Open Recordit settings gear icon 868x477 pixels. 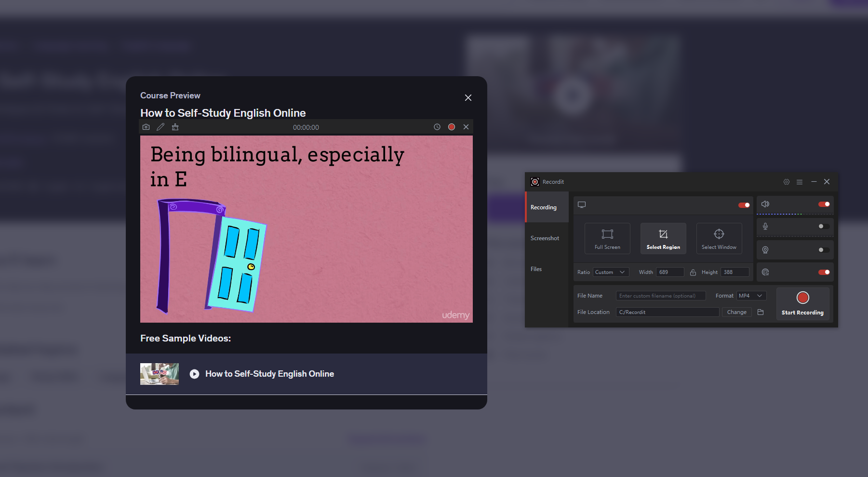tap(787, 182)
